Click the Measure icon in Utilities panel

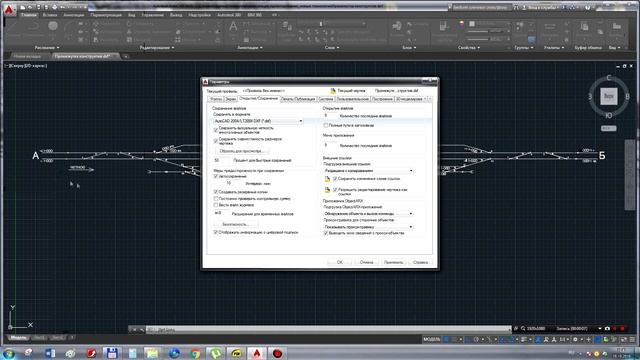(549, 27)
